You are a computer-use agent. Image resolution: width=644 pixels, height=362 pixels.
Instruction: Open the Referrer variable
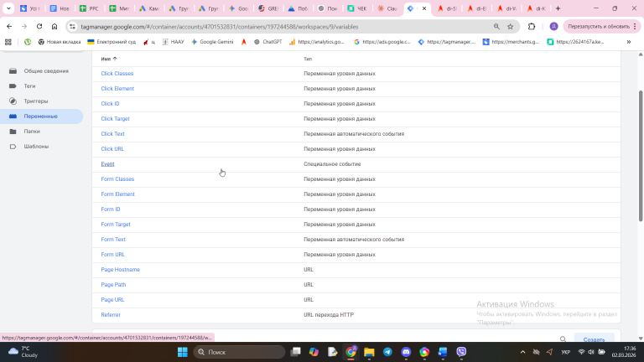tap(111, 315)
